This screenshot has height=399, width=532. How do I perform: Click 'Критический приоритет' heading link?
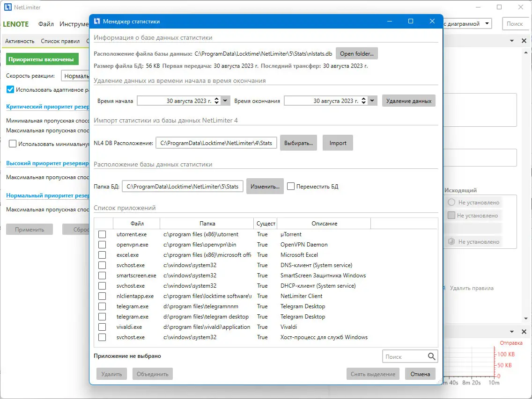coord(47,107)
